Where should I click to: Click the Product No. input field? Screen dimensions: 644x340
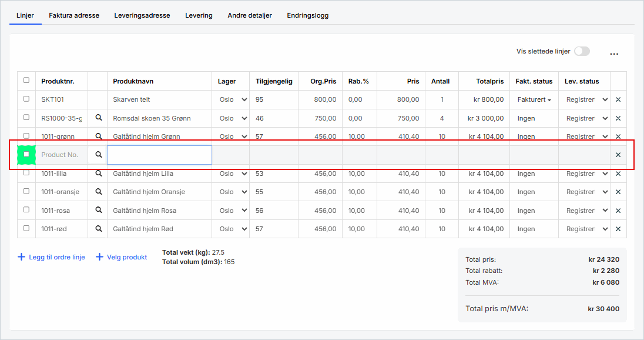61,155
